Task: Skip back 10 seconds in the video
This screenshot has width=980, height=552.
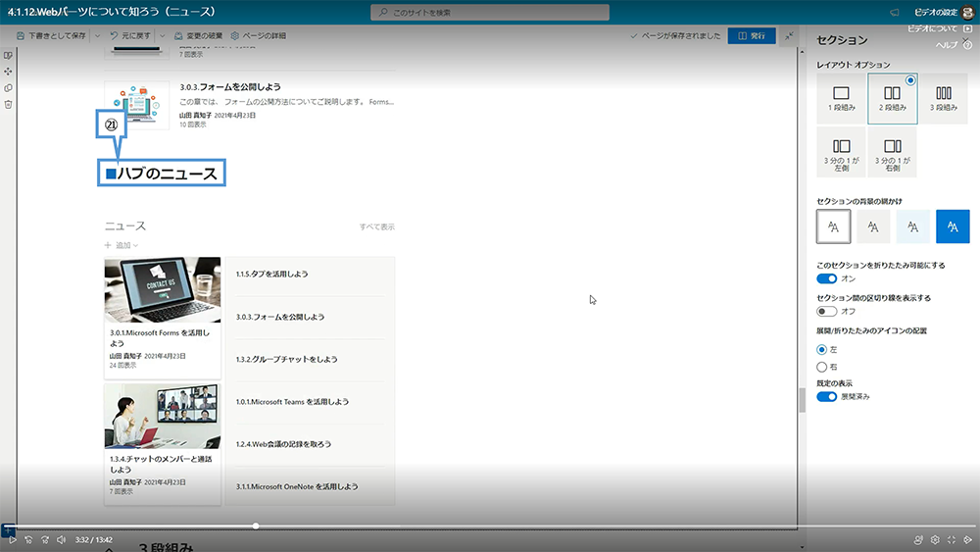Action: coord(28,539)
